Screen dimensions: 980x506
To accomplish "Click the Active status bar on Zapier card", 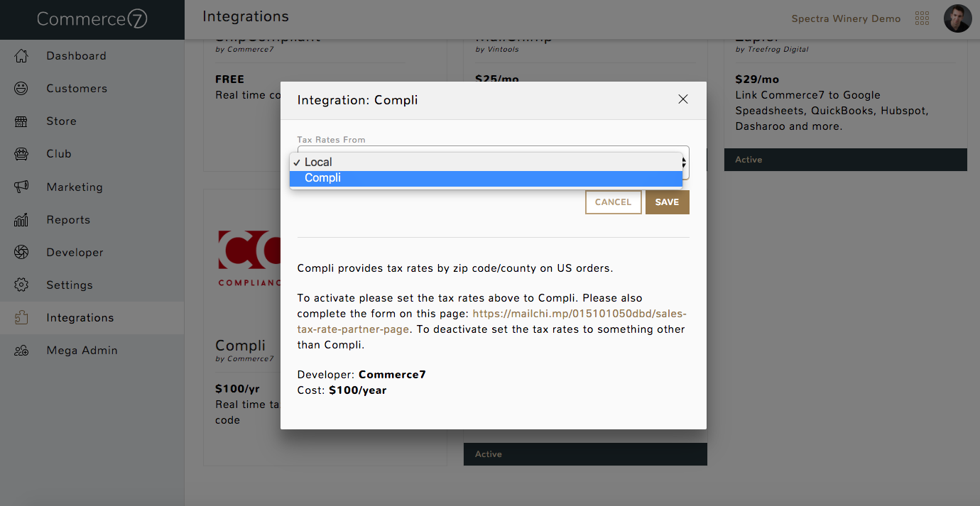I will pos(846,160).
